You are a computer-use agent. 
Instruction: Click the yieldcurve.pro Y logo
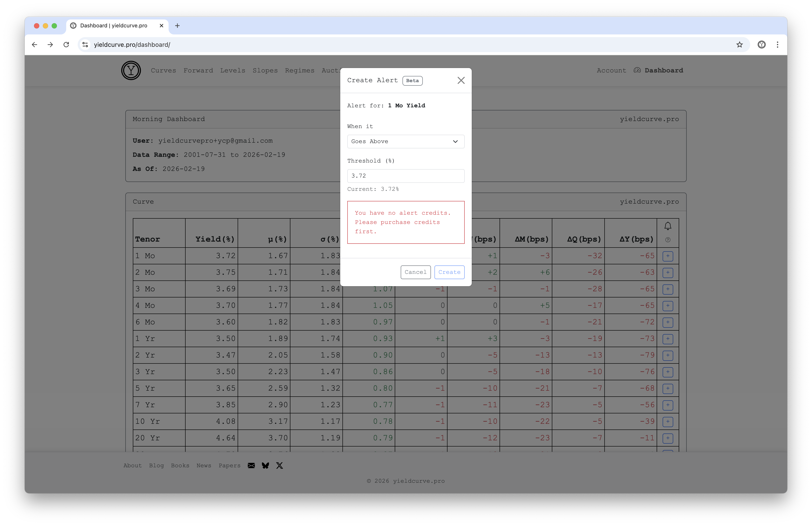tap(131, 71)
